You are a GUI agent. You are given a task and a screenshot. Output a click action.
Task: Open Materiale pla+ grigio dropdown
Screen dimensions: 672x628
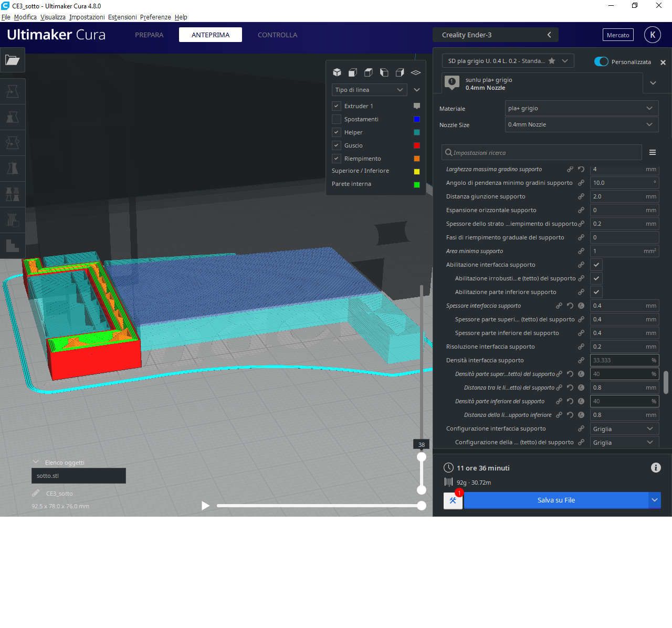(582, 108)
